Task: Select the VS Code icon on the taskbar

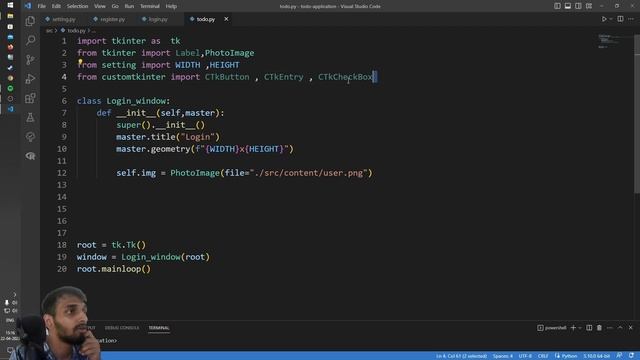Action: coord(10,109)
